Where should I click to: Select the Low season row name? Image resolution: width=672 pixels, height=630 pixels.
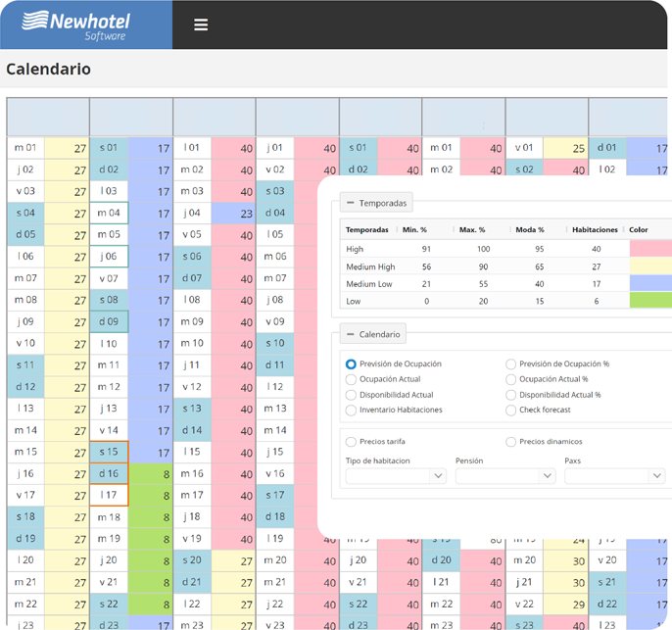[x=353, y=302]
